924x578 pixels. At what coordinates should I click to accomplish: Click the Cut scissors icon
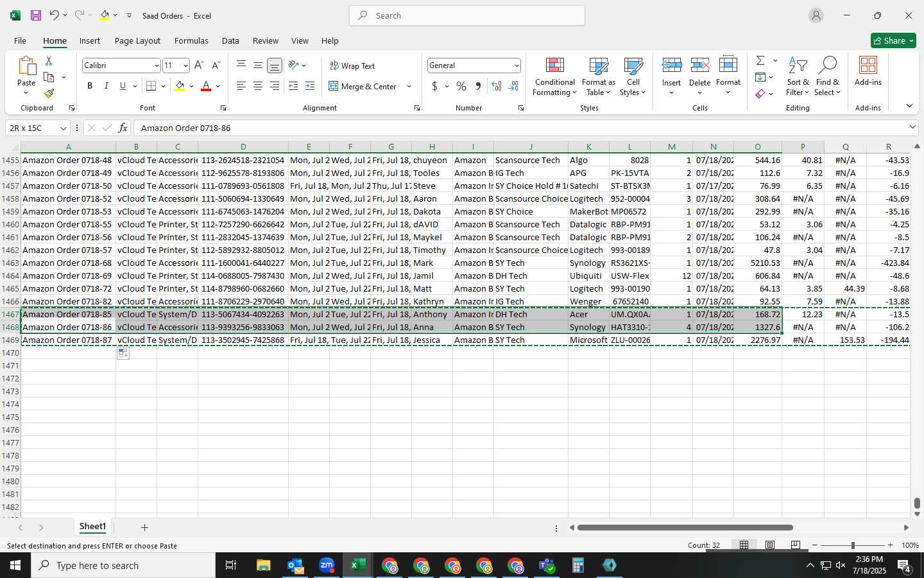pyautogui.click(x=49, y=60)
